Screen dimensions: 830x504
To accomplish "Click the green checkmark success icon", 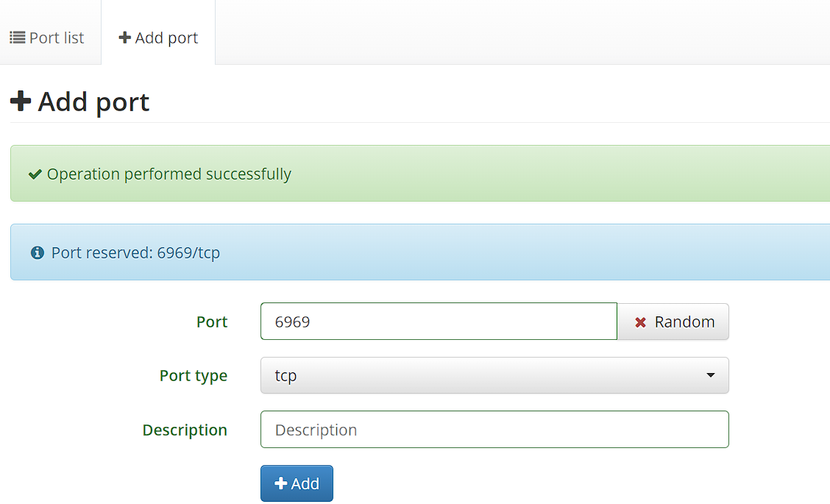I will click(x=35, y=174).
